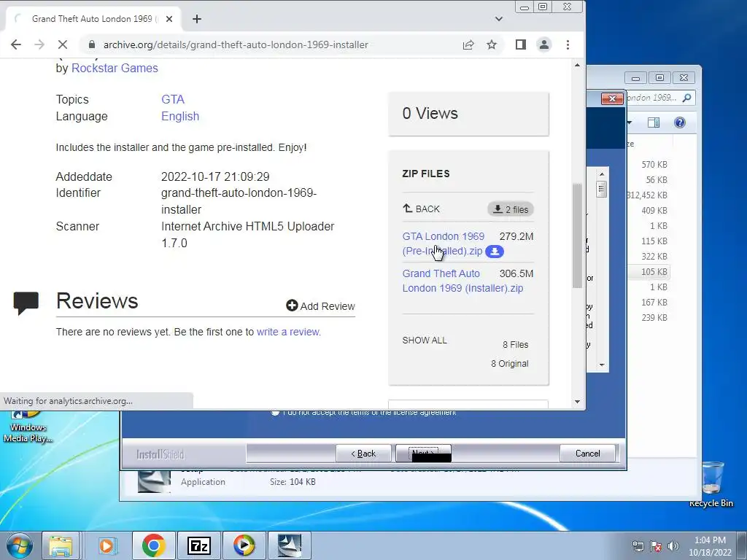Close the InstallShield dialog with red X
The width and height of the screenshot is (747, 560).
[x=612, y=98]
